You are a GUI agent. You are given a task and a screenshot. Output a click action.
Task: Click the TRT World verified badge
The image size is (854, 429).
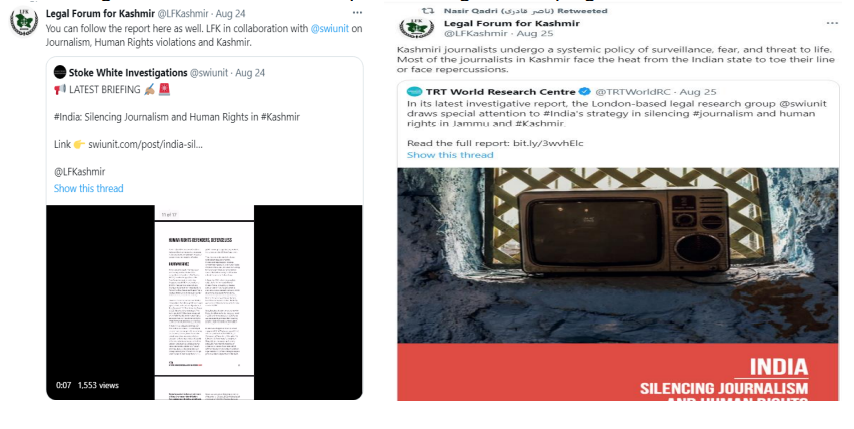coord(585,91)
